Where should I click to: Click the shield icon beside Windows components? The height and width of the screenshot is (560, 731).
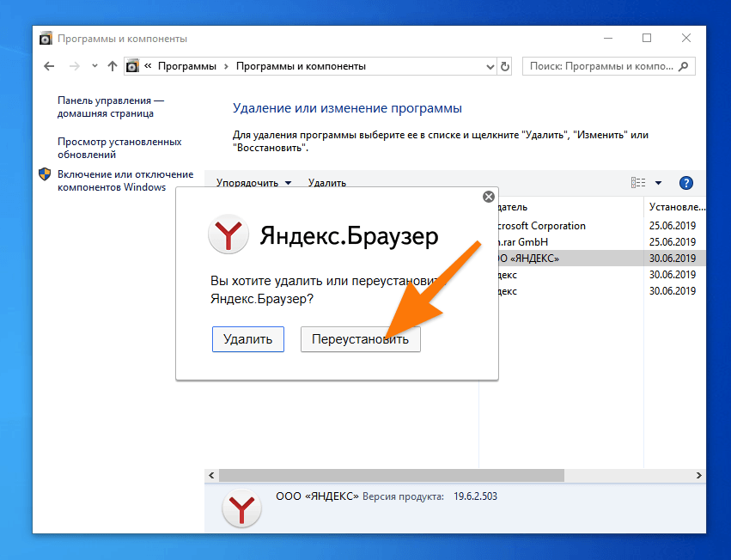(45, 174)
